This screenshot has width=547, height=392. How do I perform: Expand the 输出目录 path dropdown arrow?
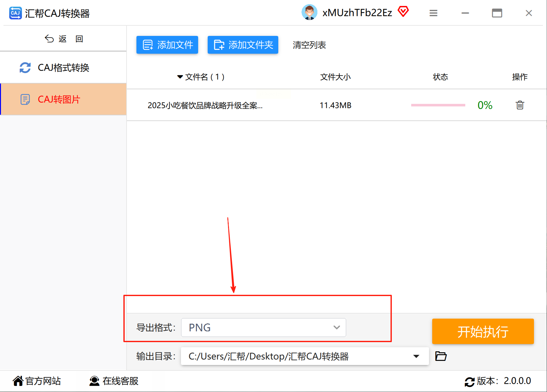pos(416,356)
